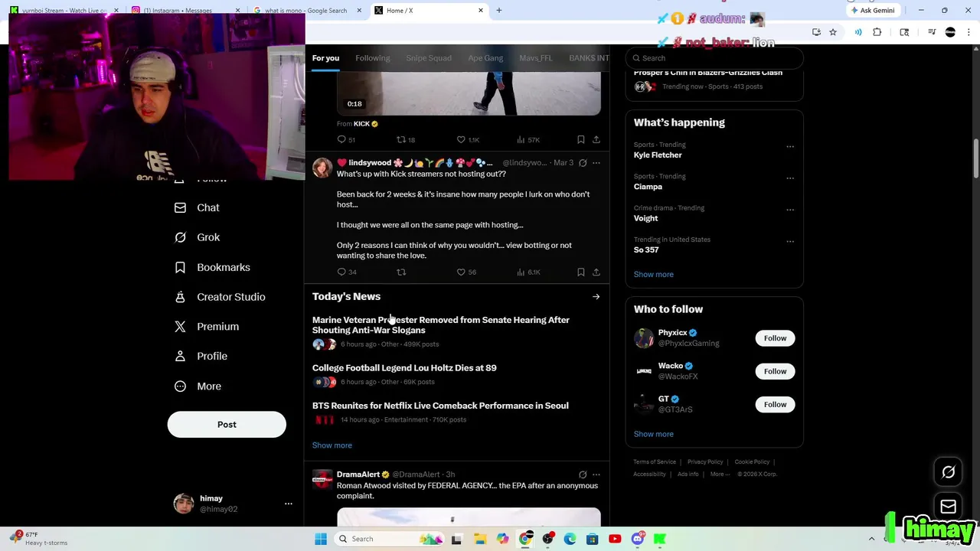
Task: Open a new Chrome tab
Action: click(x=499, y=10)
